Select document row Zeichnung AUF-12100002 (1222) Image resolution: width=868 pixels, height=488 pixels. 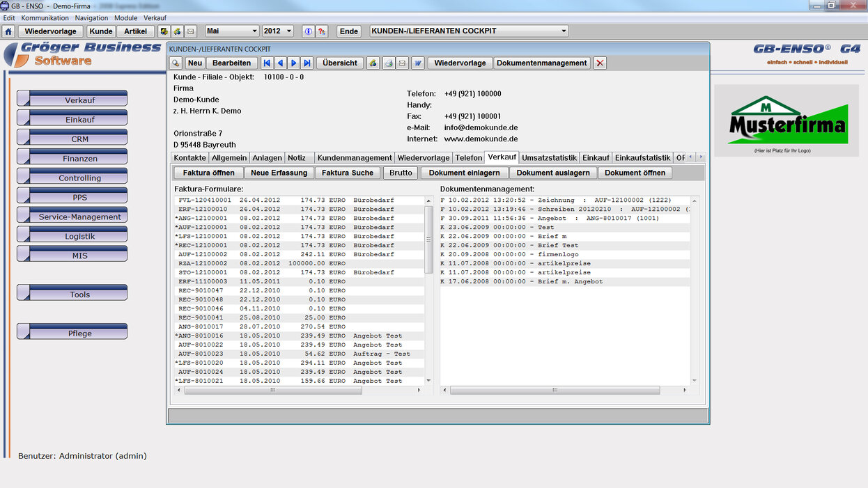pyautogui.click(x=565, y=200)
